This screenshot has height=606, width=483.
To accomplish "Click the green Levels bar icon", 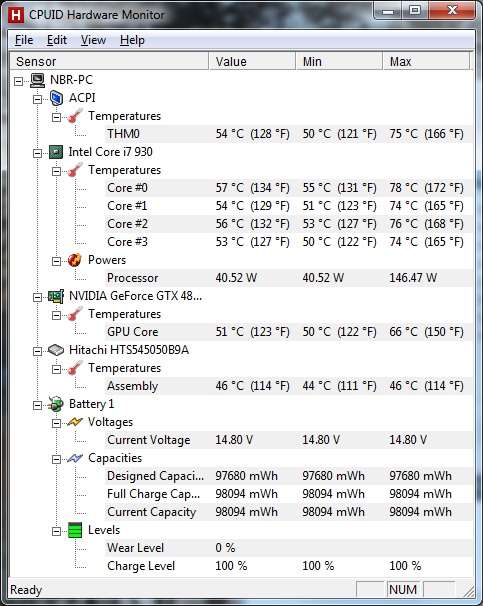I will 75,530.
